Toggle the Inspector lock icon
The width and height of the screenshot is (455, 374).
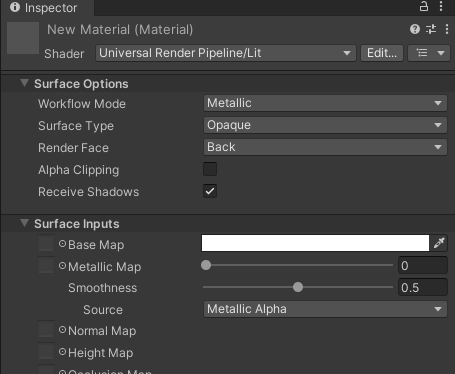[x=424, y=6]
